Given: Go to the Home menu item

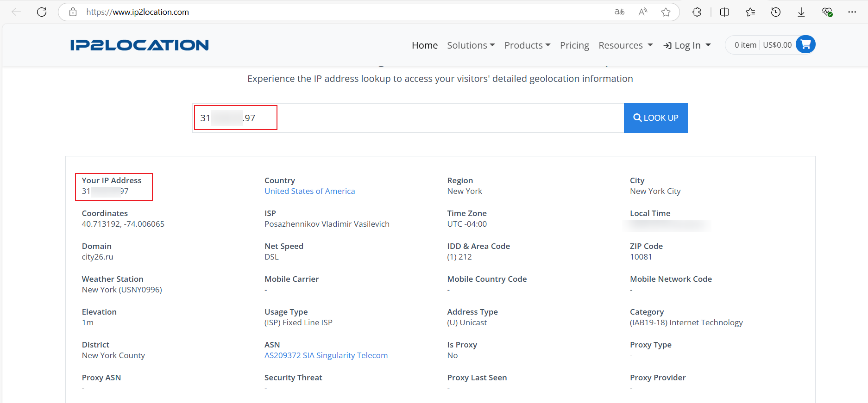Looking at the screenshot, I should (x=424, y=45).
